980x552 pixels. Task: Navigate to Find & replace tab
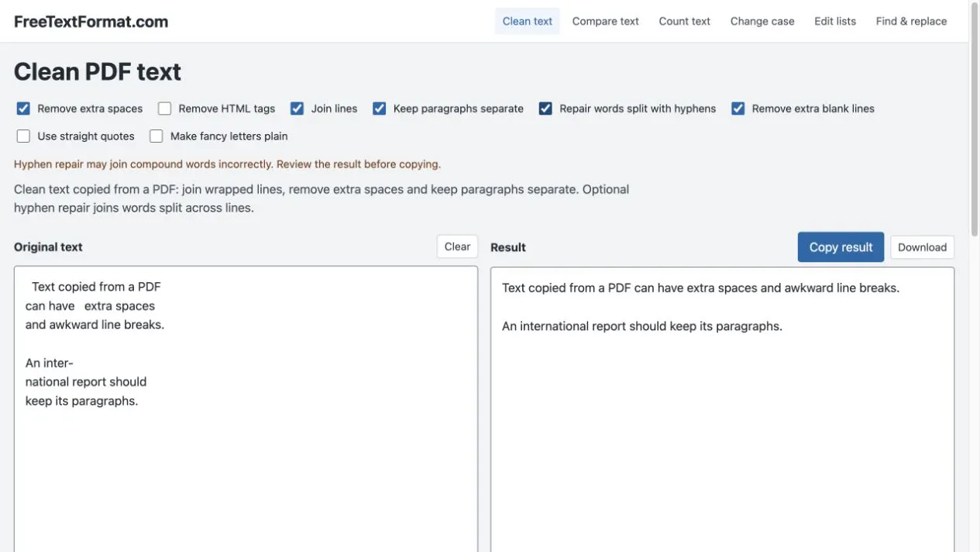(911, 21)
